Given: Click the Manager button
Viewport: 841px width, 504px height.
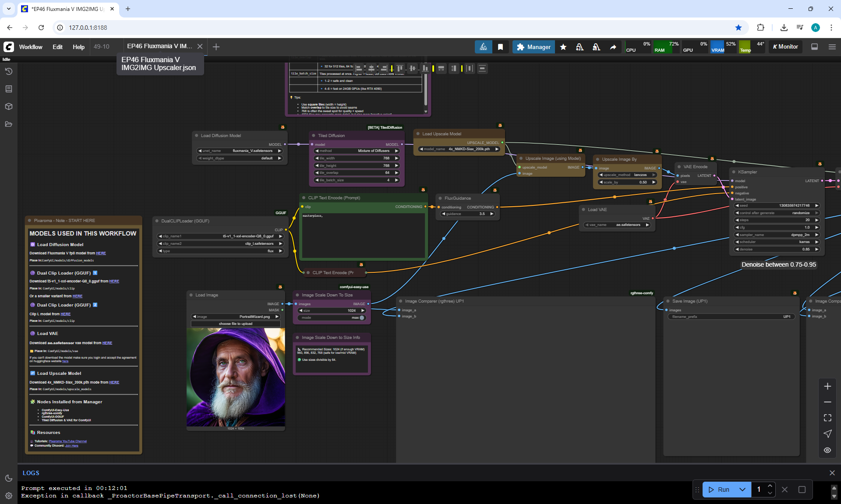Looking at the screenshot, I should 534,47.
